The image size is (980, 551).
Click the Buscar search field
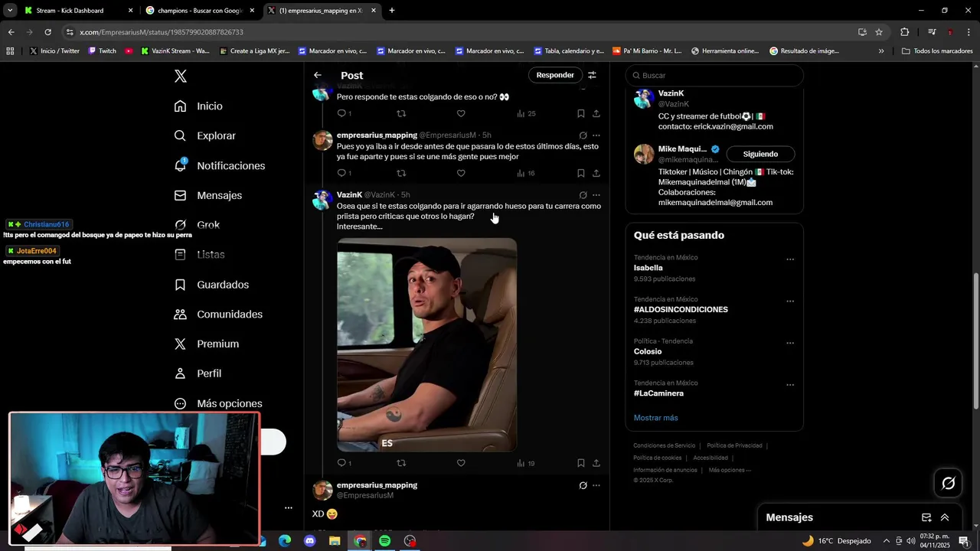(714, 75)
